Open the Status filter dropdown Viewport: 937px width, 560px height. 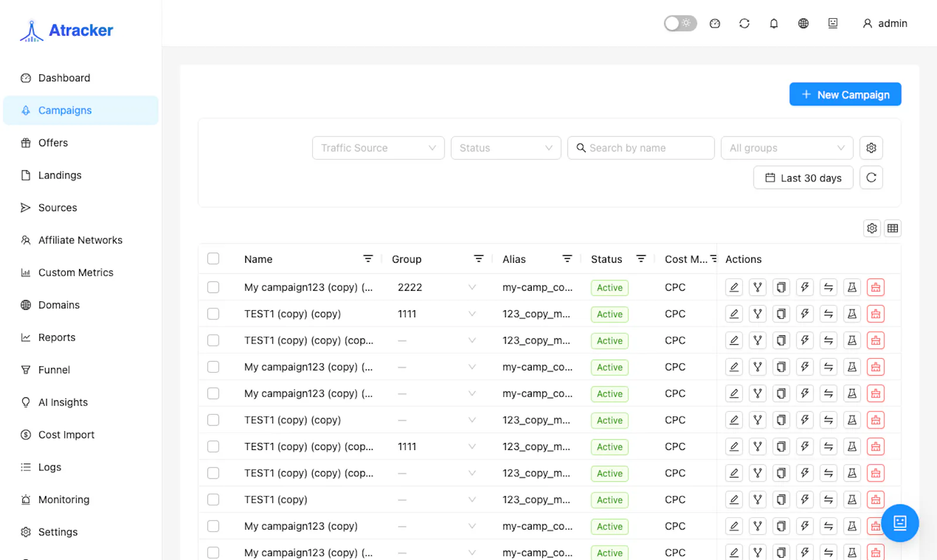[x=506, y=148]
